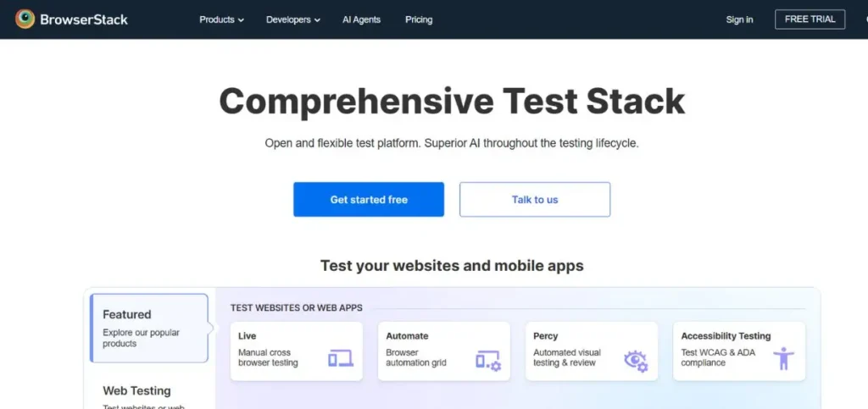Open the AI Agents menu item
868x409 pixels.
point(361,19)
